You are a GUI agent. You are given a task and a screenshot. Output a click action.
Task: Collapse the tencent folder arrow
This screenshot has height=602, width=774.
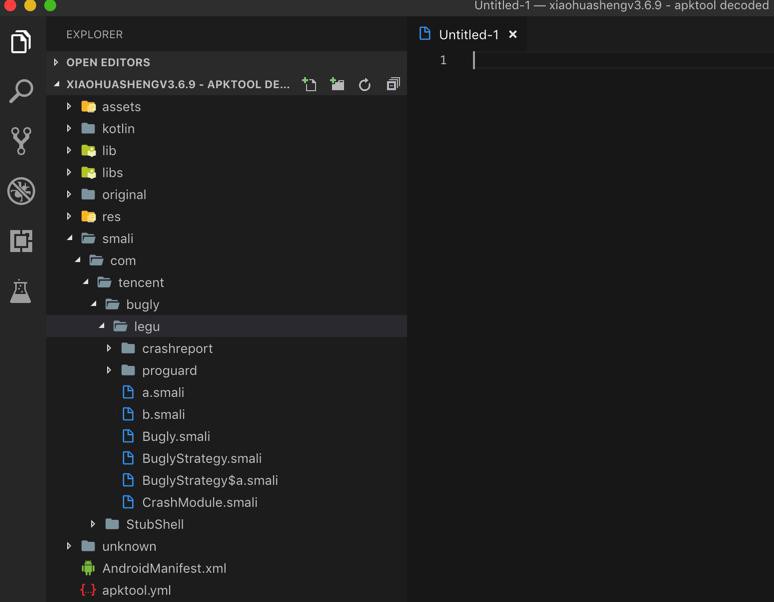[85, 282]
